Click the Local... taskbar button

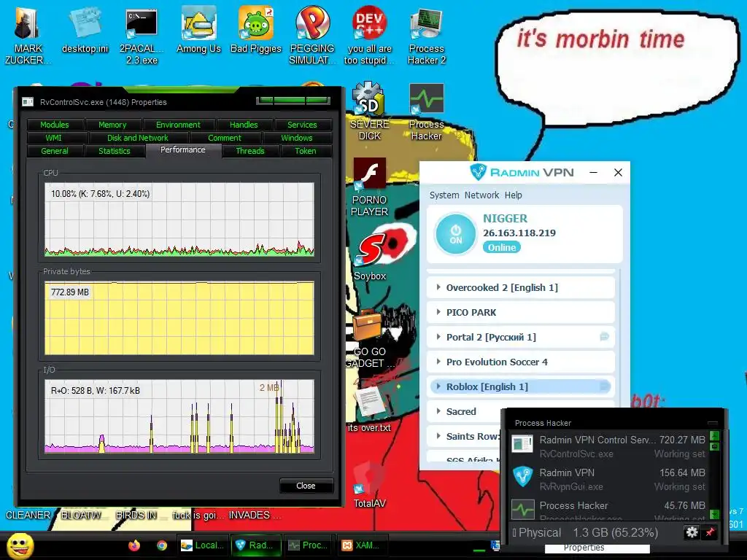click(x=203, y=545)
